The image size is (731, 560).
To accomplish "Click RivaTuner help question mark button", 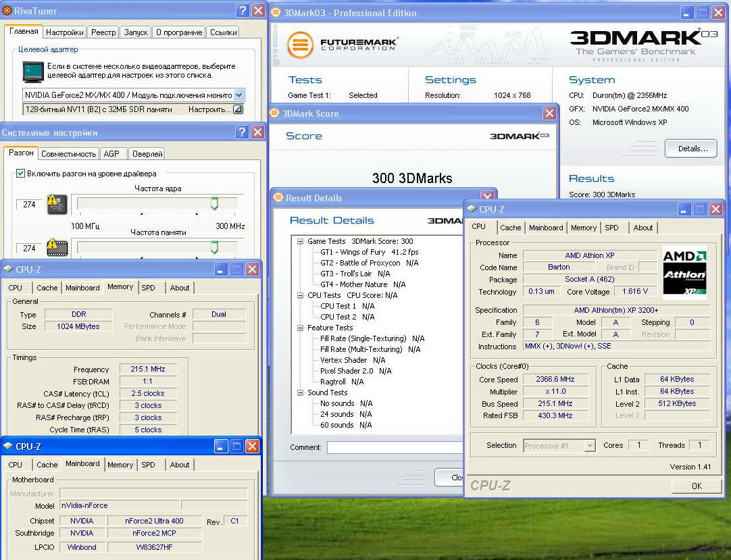I will (x=243, y=10).
